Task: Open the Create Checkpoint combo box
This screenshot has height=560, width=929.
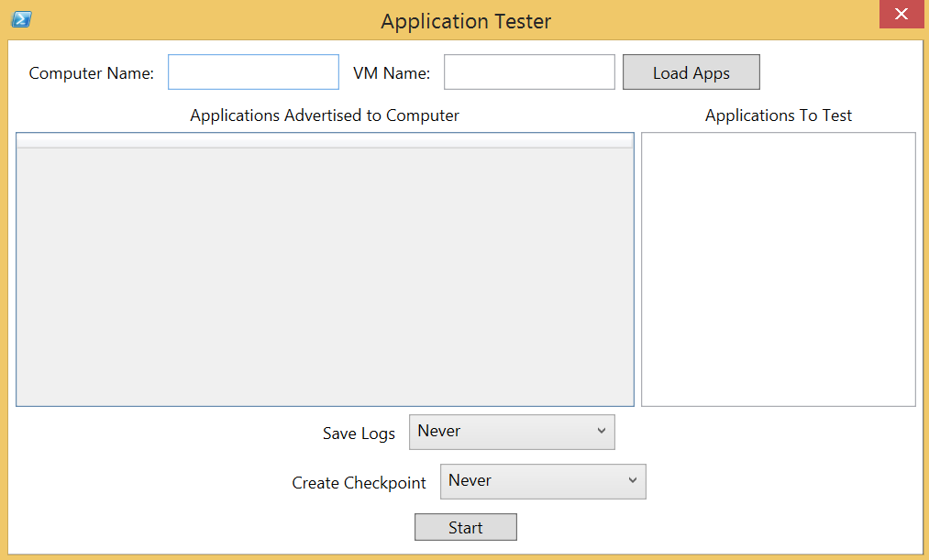Action: click(x=543, y=481)
